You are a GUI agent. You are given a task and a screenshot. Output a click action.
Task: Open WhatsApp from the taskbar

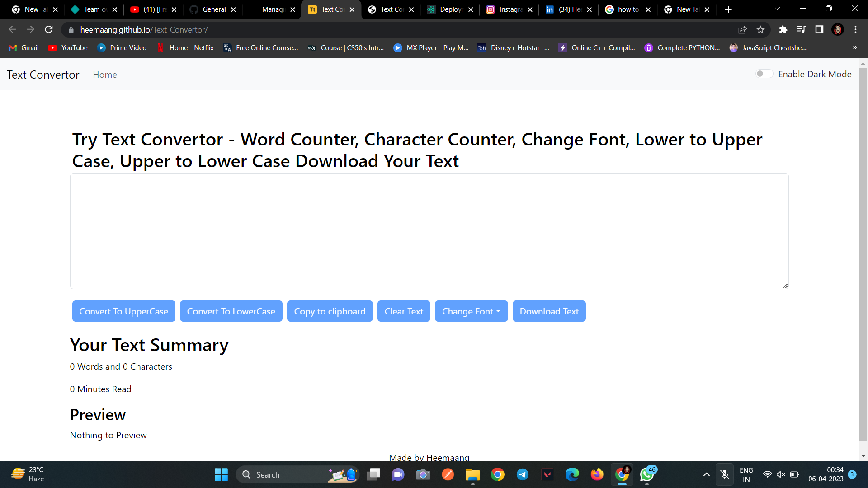647,474
